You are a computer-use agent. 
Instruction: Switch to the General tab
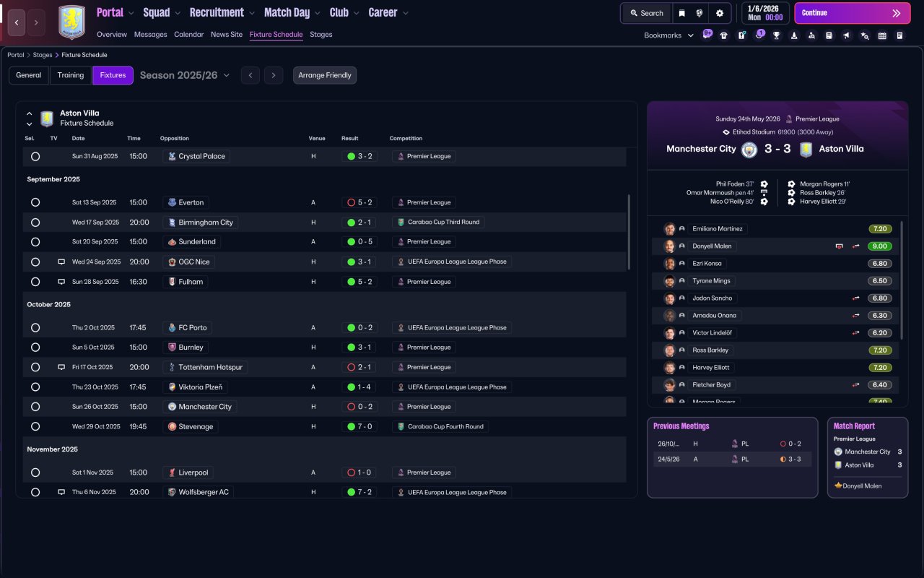pyautogui.click(x=29, y=75)
